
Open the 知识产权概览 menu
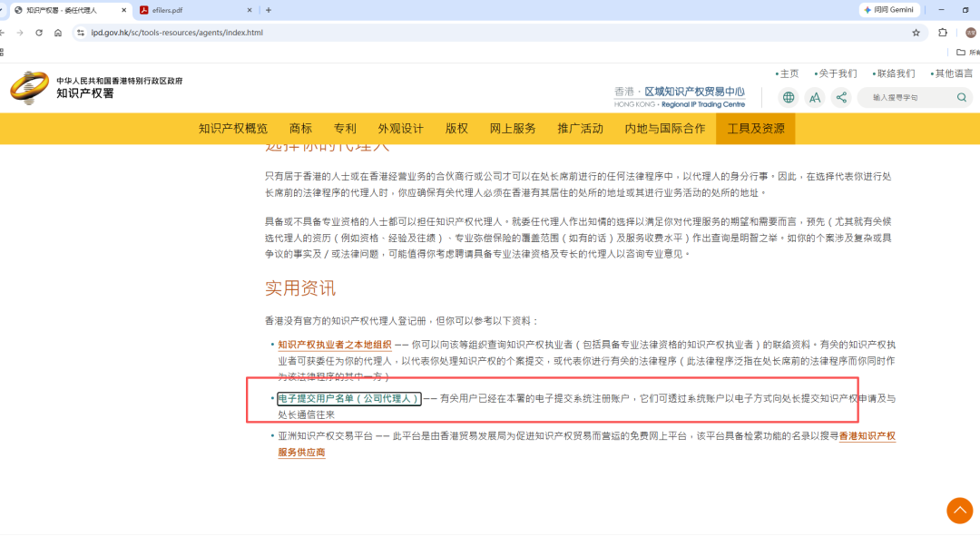tap(233, 129)
